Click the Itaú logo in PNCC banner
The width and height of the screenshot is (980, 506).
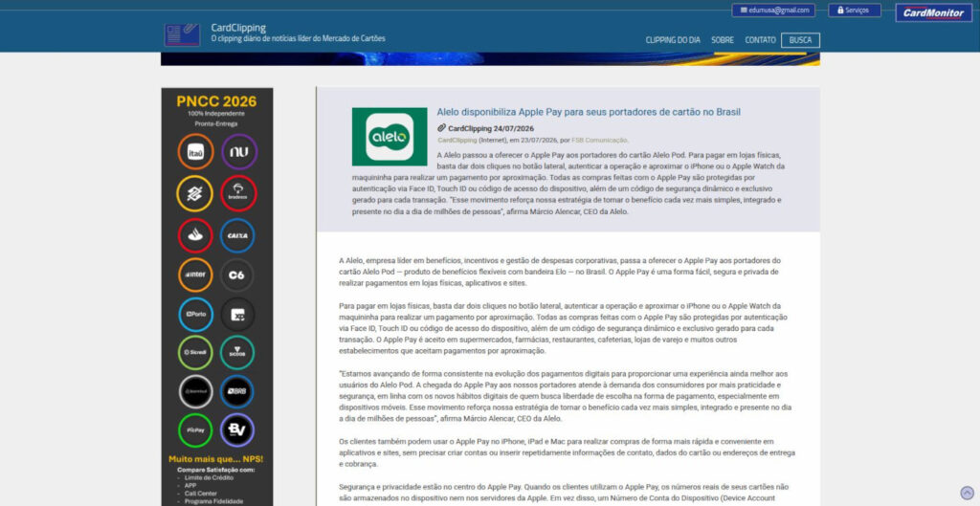click(x=195, y=152)
